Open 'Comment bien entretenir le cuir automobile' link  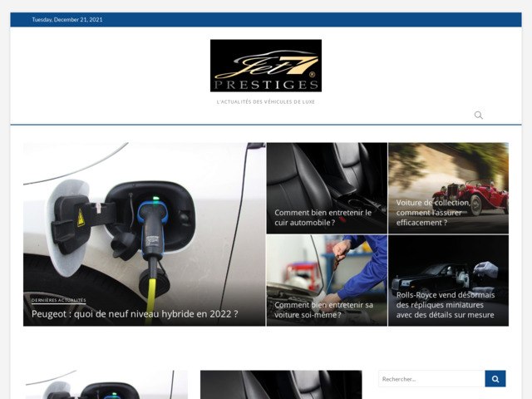click(323, 217)
